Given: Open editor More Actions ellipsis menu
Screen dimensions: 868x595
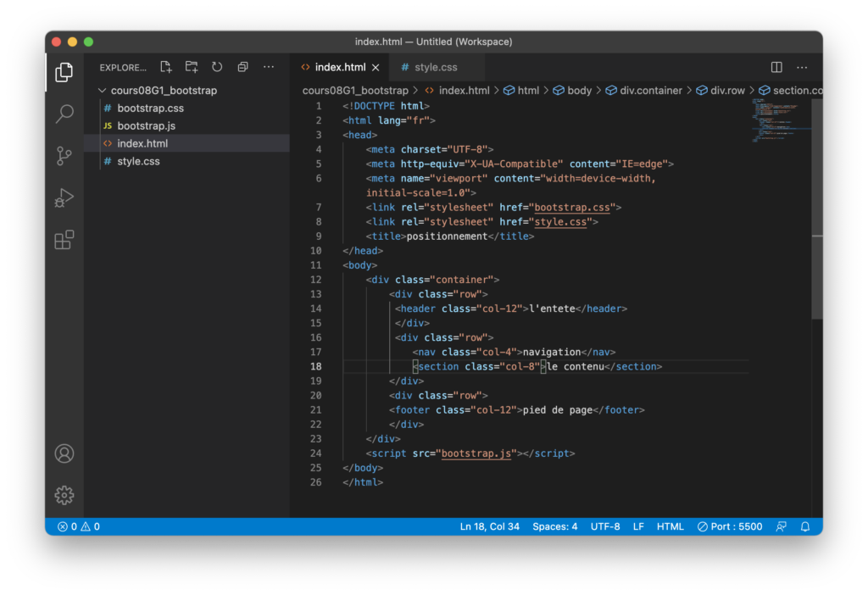Looking at the screenshot, I should (802, 67).
